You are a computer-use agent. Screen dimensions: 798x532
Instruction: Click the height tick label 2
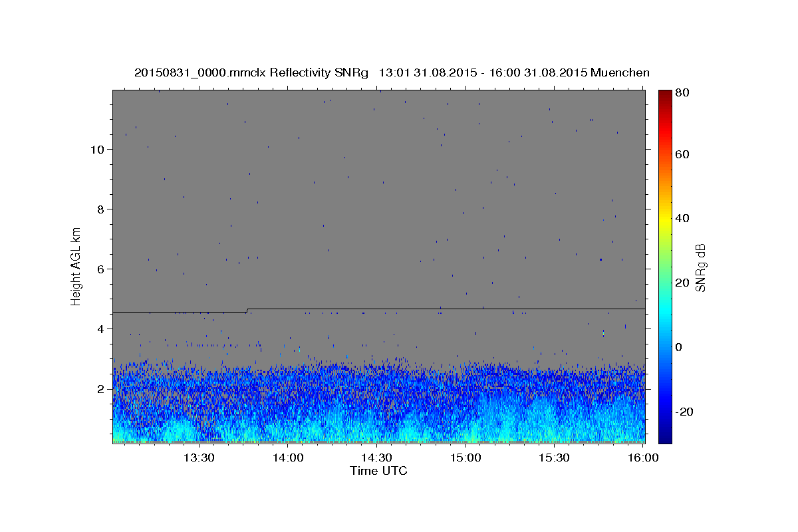pos(99,389)
